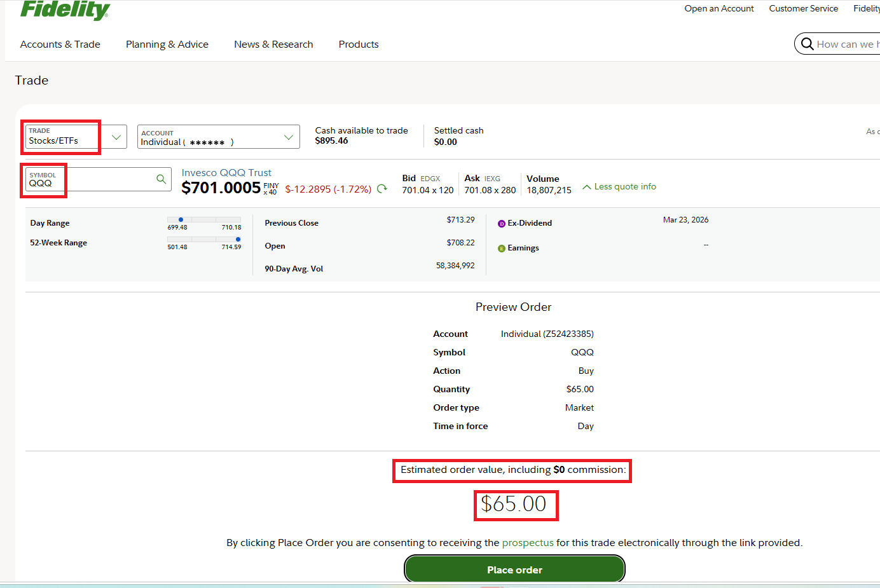Click the Invesco QQQ Trust link

tap(226, 173)
